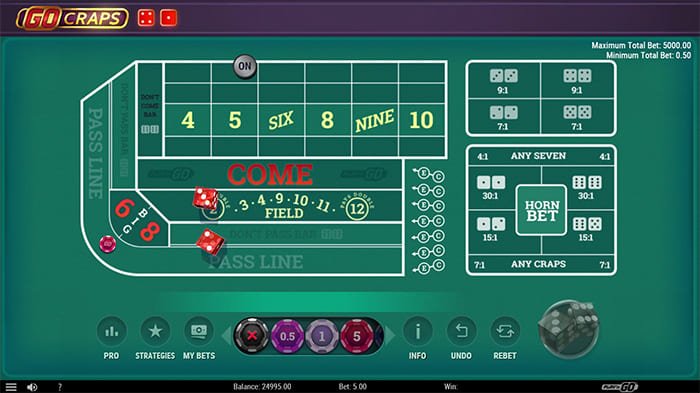Select the 0.5 chip

click(287, 336)
